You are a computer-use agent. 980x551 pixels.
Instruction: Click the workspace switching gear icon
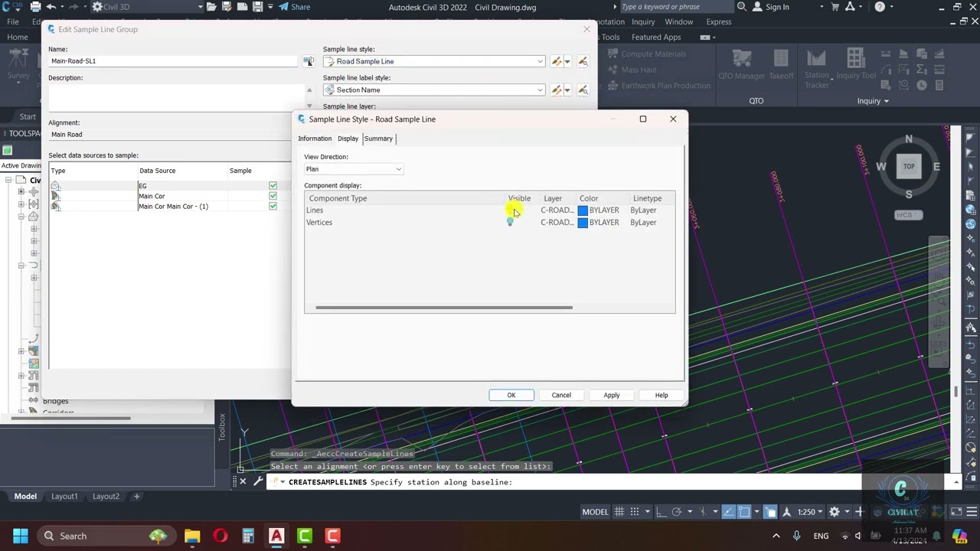click(835, 512)
